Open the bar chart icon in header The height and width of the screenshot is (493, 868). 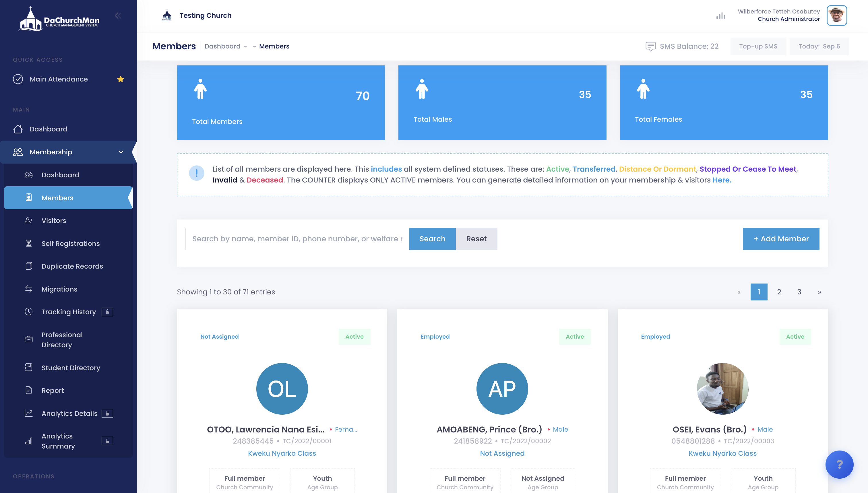721,15
